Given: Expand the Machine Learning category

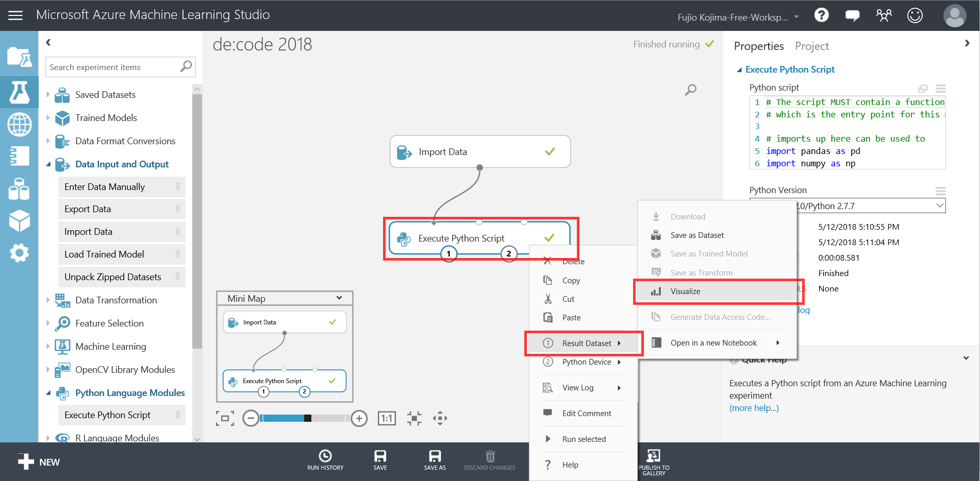Looking at the screenshot, I should pos(48,346).
